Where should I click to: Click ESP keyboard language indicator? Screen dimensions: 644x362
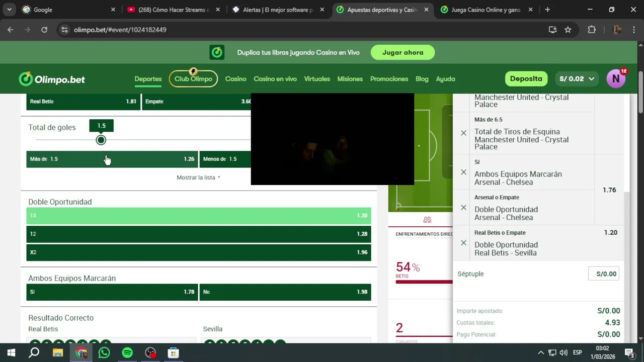pos(578,352)
